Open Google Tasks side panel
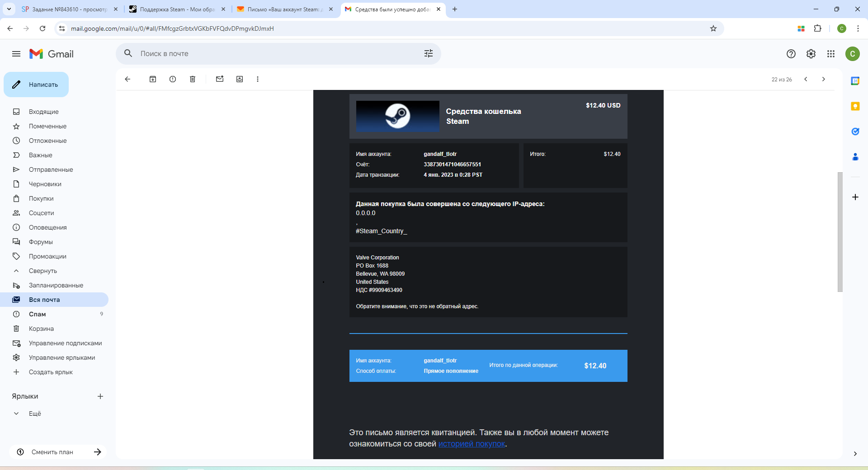This screenshot has height=470, width=868. [855, 132]
